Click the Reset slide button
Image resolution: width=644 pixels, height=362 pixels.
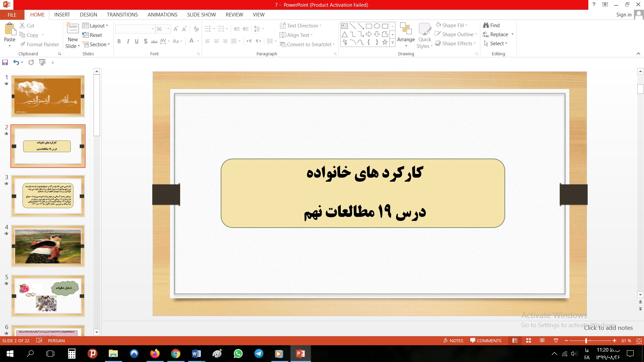[92, 35]
